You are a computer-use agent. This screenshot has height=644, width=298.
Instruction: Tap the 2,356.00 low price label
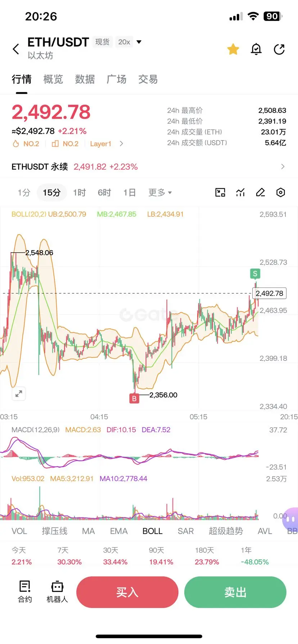click(x=163, y=395)
